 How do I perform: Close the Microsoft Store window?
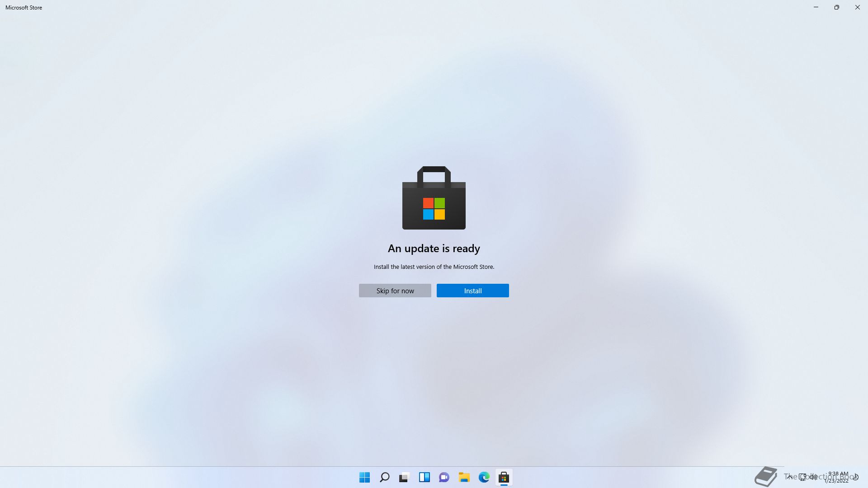coord(858,7)
